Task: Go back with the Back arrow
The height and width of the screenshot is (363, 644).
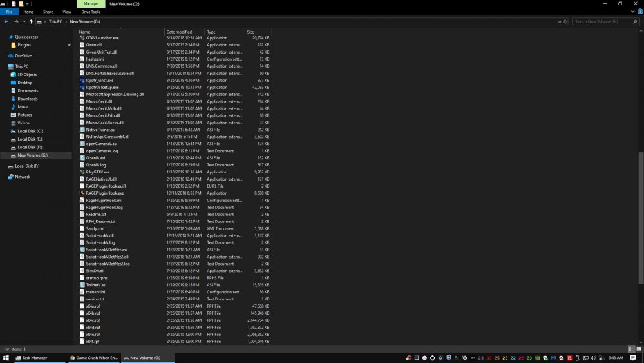Action: (x=6, y=21)
